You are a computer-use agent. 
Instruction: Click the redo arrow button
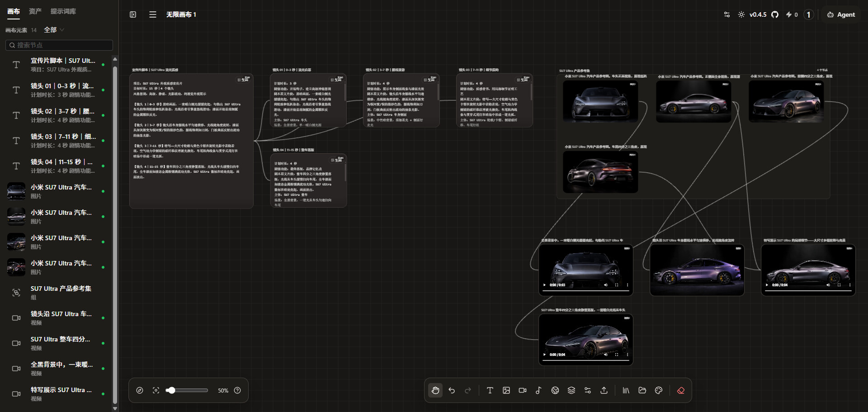click(468, 390)
